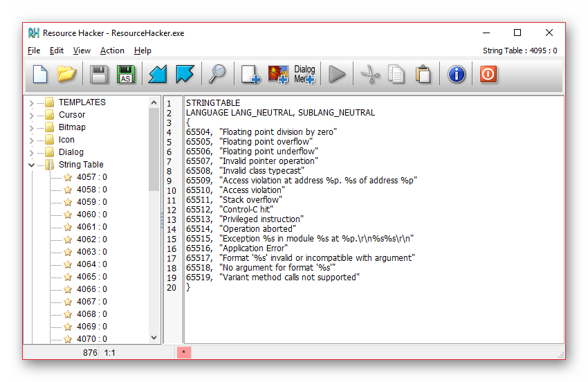Click the Copy pages icon
Image resolution: width=588 pixels, height=382 pixels.
click(x=396, y=74)
